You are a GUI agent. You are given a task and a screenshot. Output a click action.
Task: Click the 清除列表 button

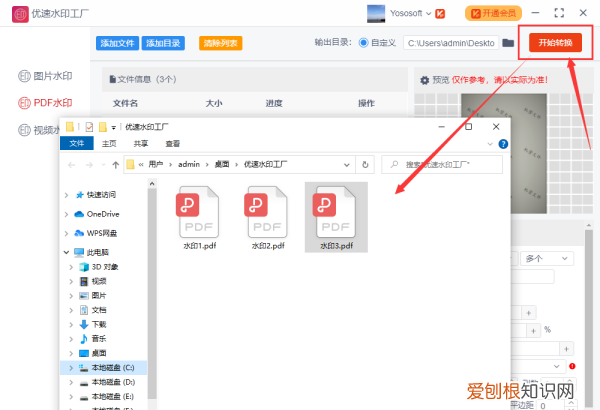220,43
